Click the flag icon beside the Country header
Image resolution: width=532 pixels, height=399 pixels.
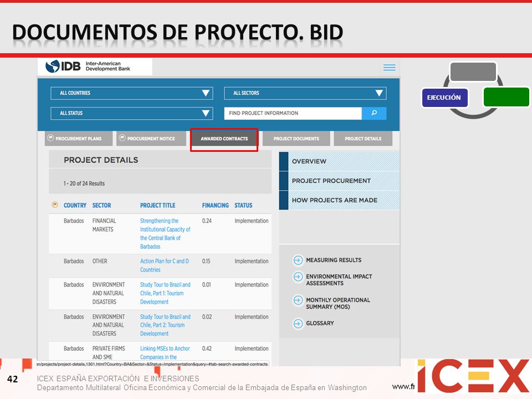(55, 204)
